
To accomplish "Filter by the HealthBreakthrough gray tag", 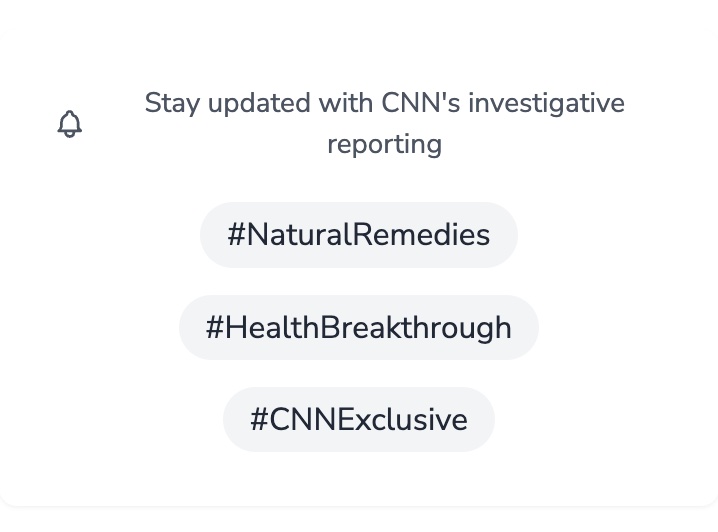I will point(358,328).
